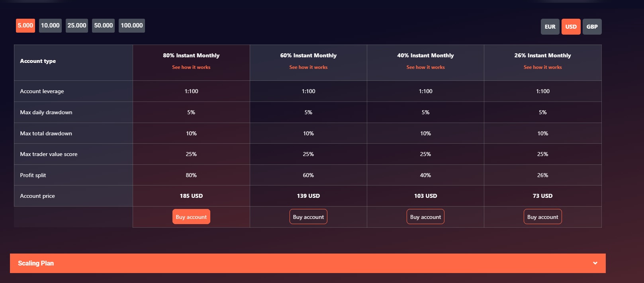Click the Scaling Plan chevron arrow
Screen dimensions: 644x283
click(x=595, y=263)
